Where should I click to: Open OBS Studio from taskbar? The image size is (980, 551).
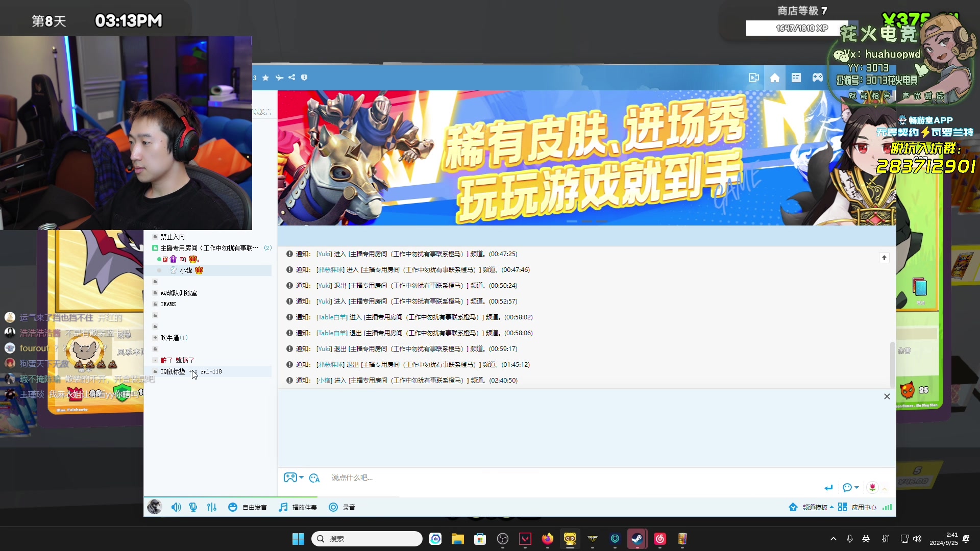[x=503, y=539]
